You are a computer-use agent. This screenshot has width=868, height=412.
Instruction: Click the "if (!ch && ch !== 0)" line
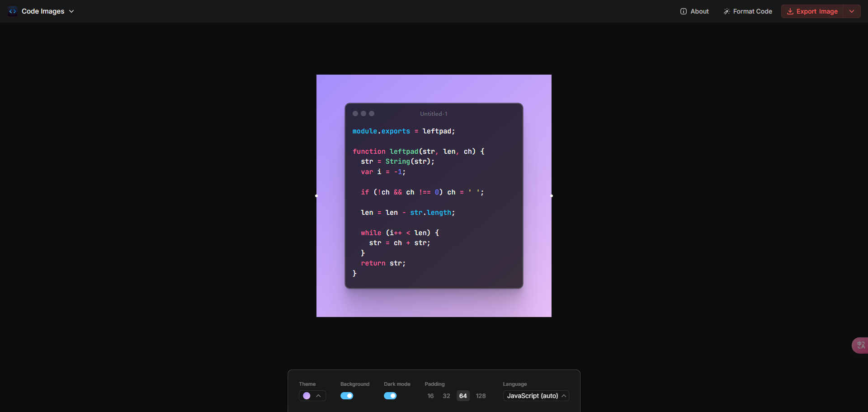(x=422, y=192)
